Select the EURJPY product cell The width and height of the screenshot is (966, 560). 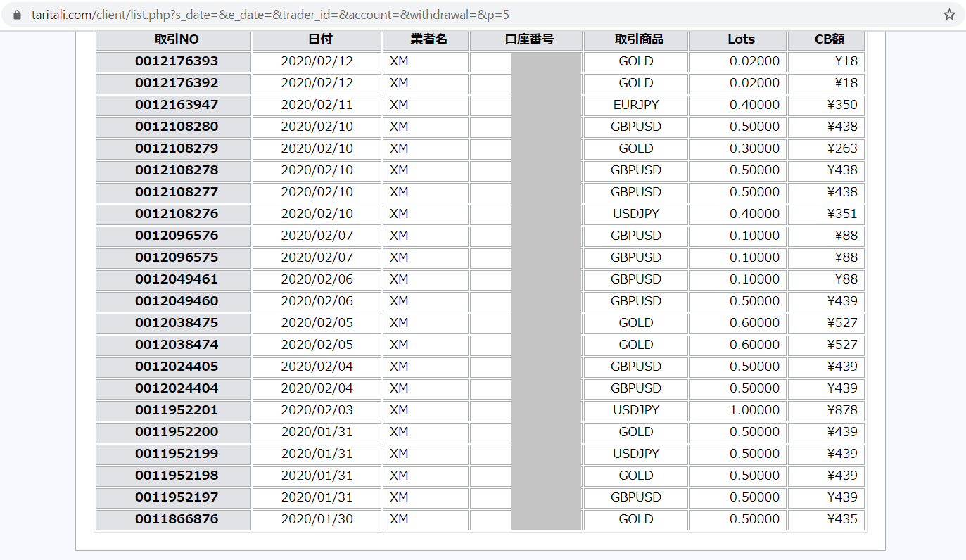coord(636,105)
